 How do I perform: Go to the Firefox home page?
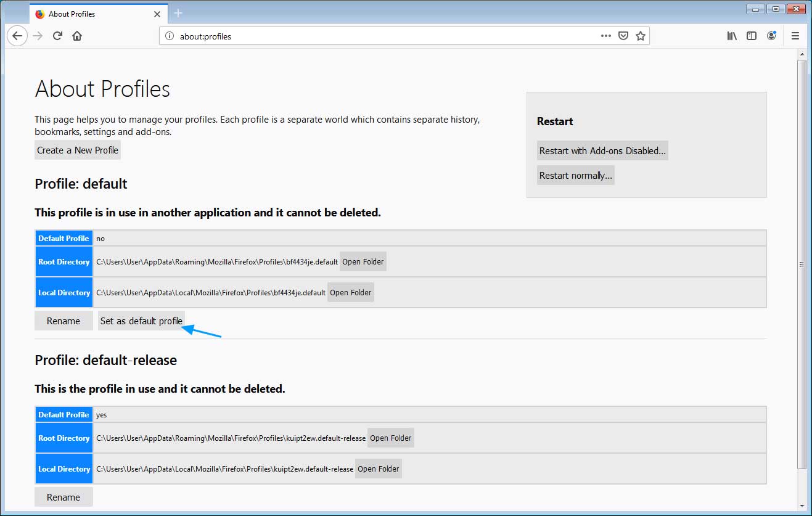(77, 36)
